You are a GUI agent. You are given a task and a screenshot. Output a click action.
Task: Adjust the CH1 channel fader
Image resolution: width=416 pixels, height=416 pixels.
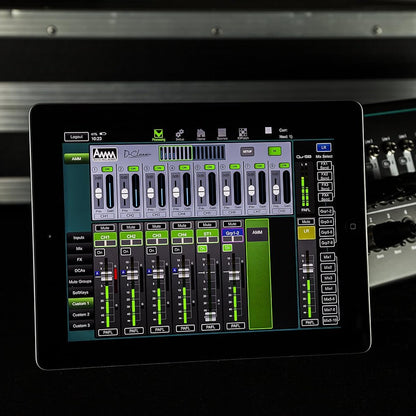click(107, 277)
